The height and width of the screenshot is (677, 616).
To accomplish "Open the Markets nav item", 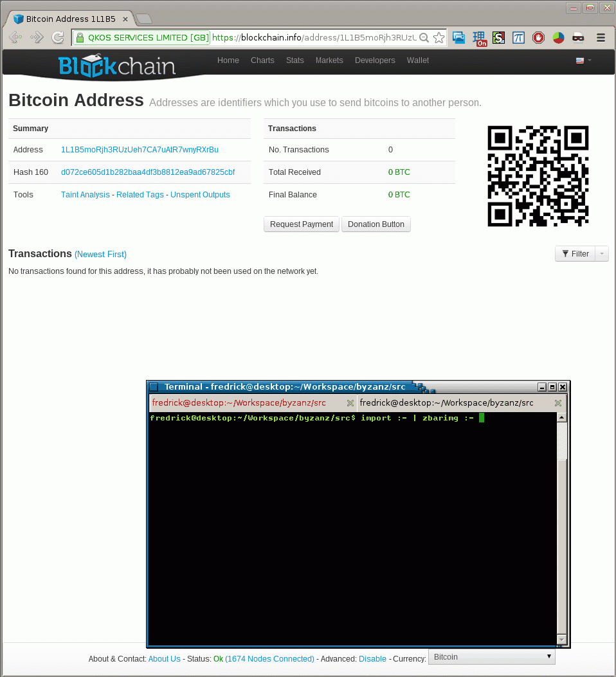I will pyautogui.click(x=329, y=60).
